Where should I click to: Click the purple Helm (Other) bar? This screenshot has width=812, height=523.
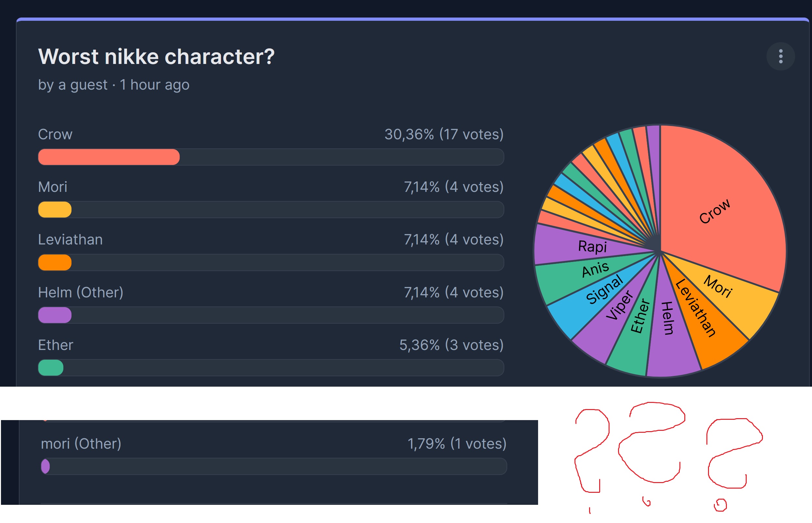click(x=55, y=315)
